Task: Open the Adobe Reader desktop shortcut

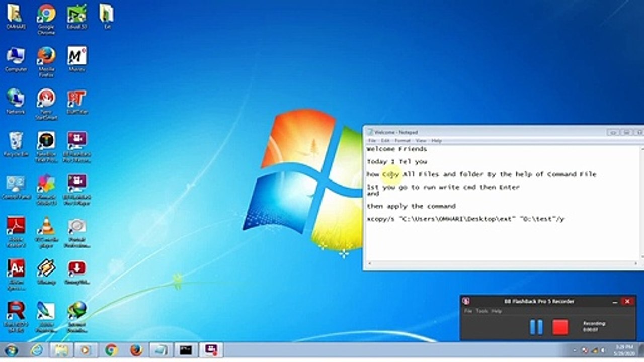Action: click(16, 232)
